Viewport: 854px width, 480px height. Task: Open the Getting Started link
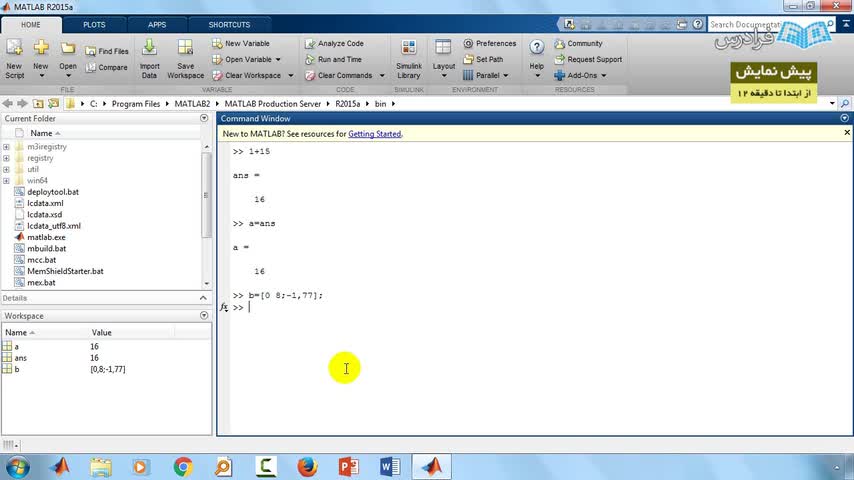pos(374,134)
